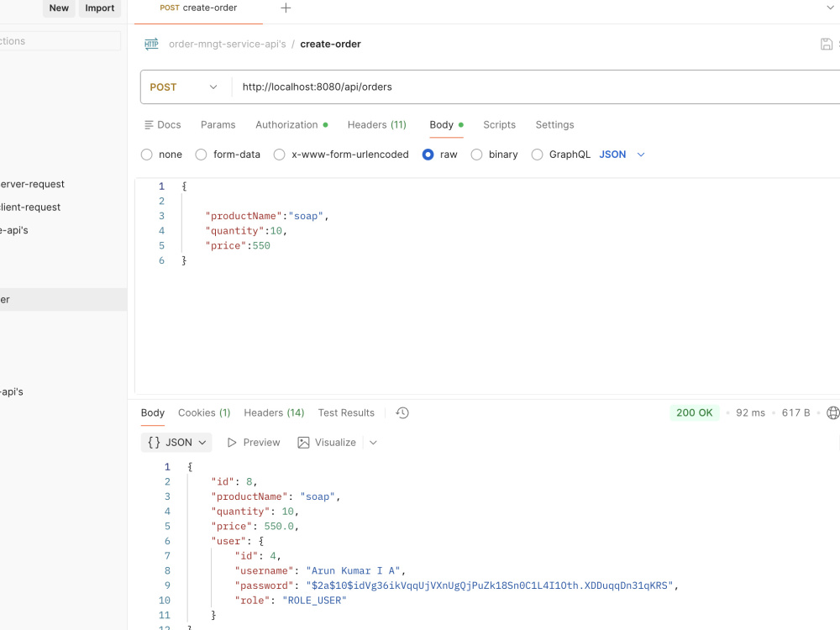Expand the Visualize options chevron
The height and width of the screenshot is (630, 840).
click(x=374, y=443)
